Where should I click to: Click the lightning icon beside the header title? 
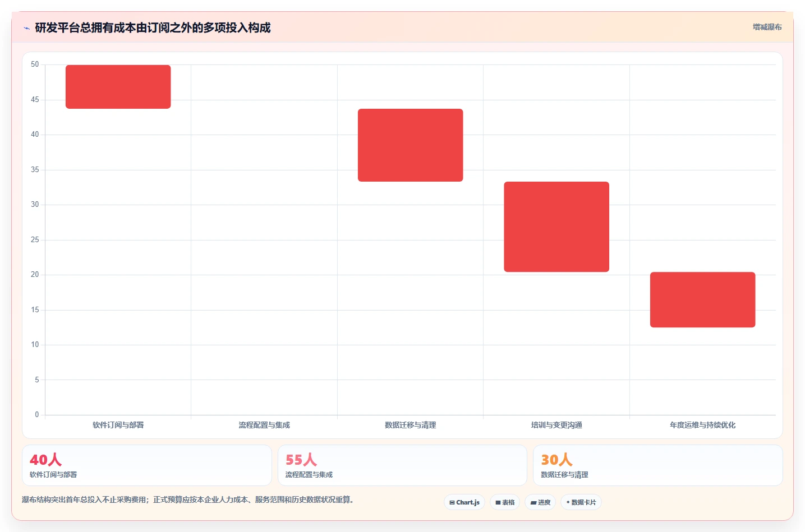26,28
